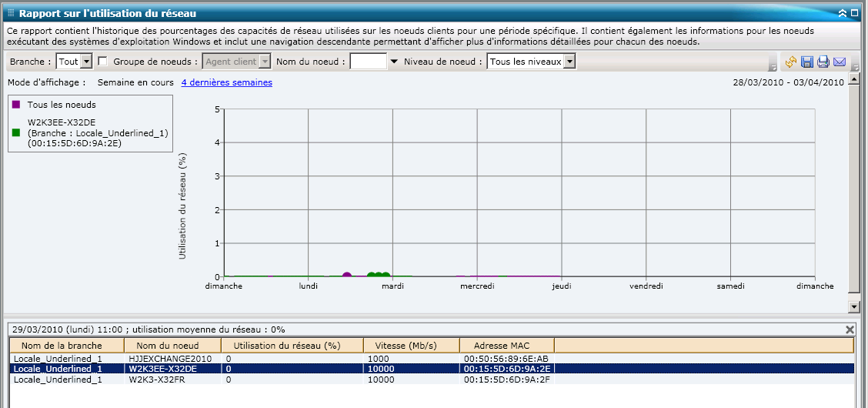This screenshot has height=408, width=868.
Task: Click the 'mercredi' axis label
Action: [x=477, y=286]
